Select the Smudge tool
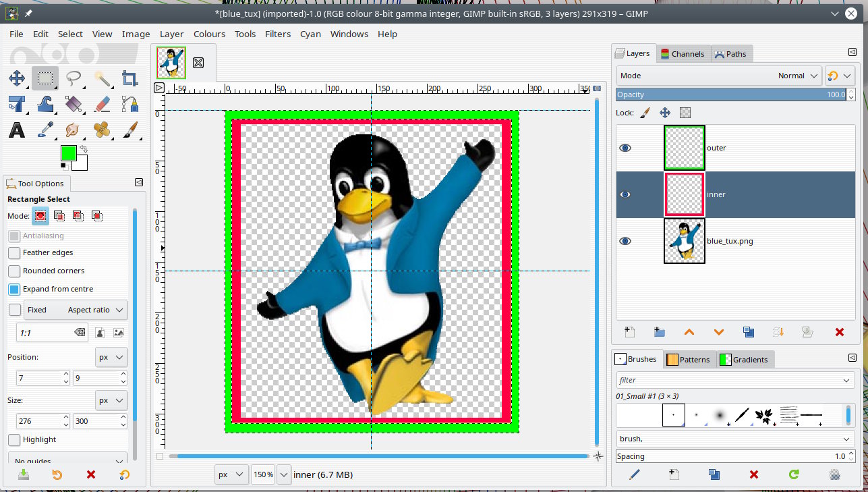This screenshot has width=868, height=492. (74, 130)
